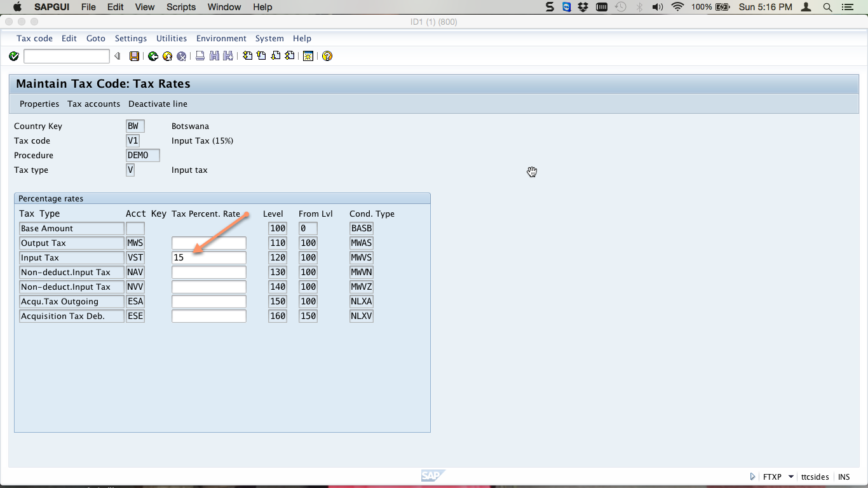
Task: Click the Print icon in toolbar
Action: (200, 57)
